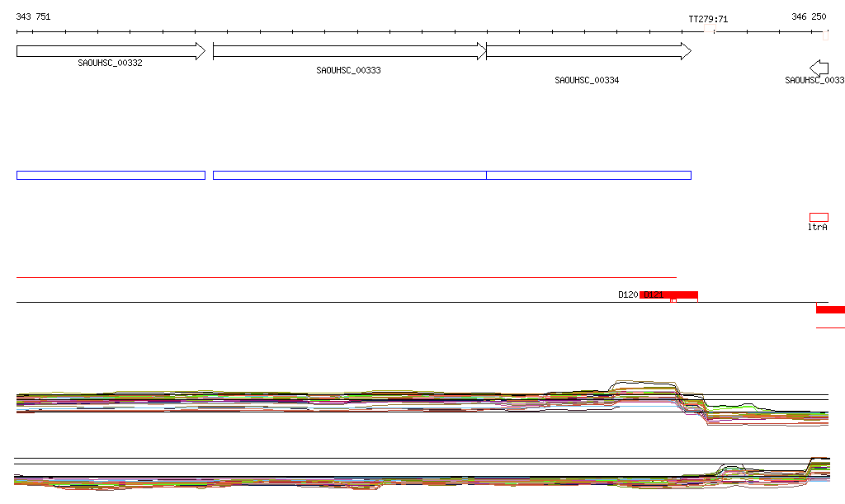Click the red ltrA feature box
The height and width of the screenshot is (504, 845).
pyautogui.click(x=819, y=217)
